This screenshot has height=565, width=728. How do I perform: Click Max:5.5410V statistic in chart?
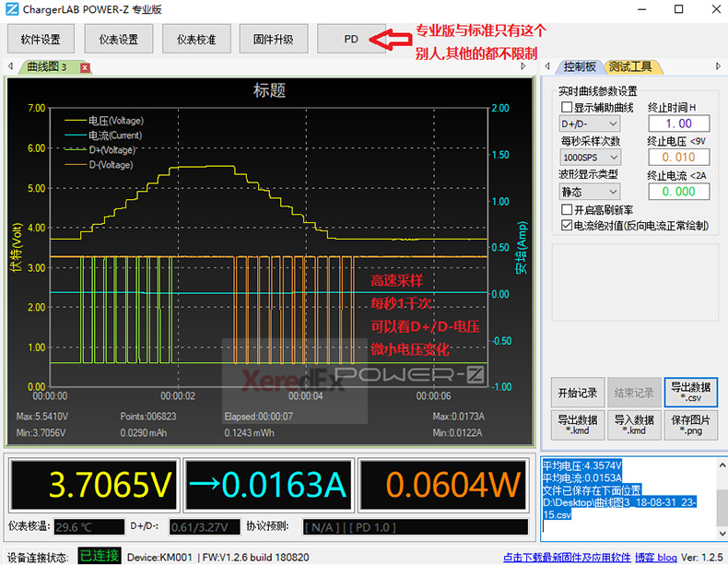42,417
